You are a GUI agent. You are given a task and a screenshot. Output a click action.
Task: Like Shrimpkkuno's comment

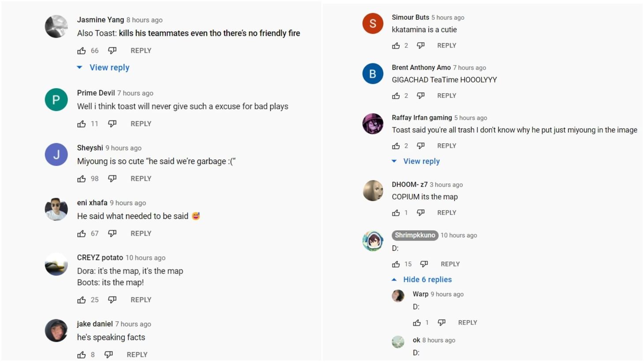pyautogui.click(x=396, y=264)
